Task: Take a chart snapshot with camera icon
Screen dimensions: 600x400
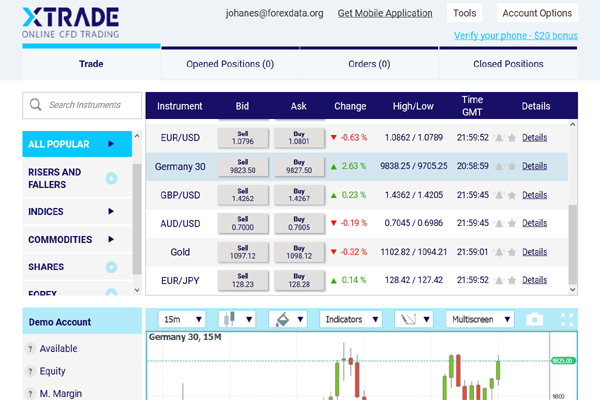Action: click(x=535, y=319)
